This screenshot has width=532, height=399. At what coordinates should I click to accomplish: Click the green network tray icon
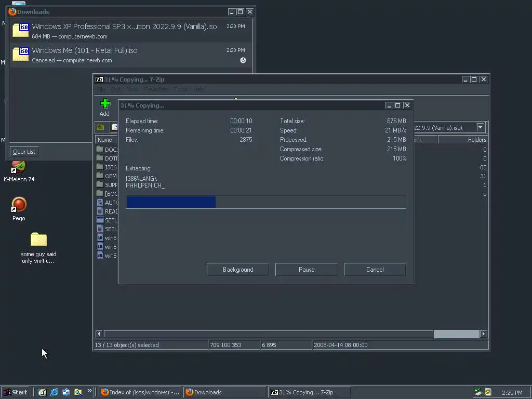click(x=478, y=392)
